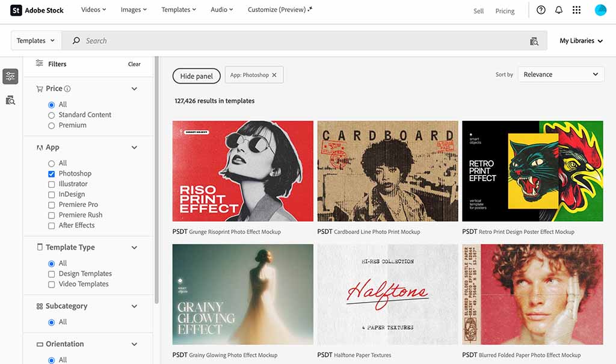Toggle the filters sidebar icon
The height and width of the screenshot is (364, 616).
pyautogui.click(x=10, y=76)
